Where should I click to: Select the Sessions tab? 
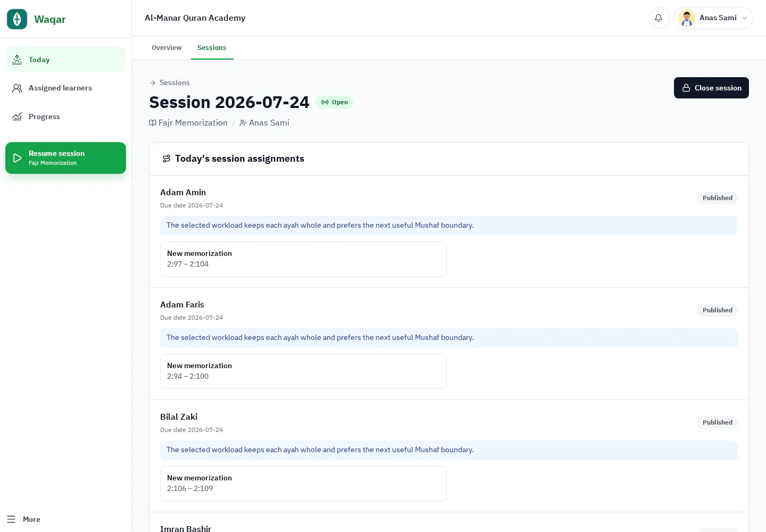pos(212,48)
